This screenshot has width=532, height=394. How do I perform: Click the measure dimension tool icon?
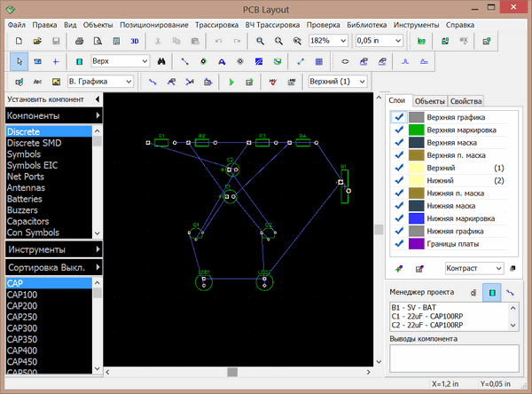pyautogui.click(x=301, y=61)
